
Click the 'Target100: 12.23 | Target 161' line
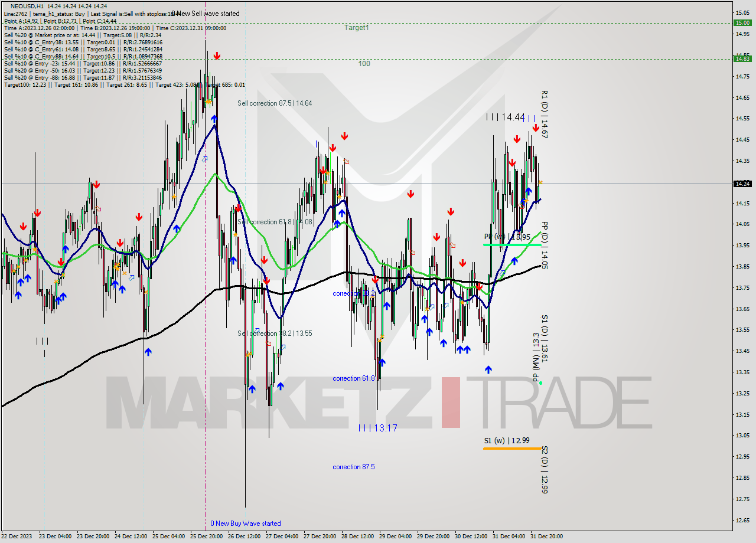[x=124, y=84]
